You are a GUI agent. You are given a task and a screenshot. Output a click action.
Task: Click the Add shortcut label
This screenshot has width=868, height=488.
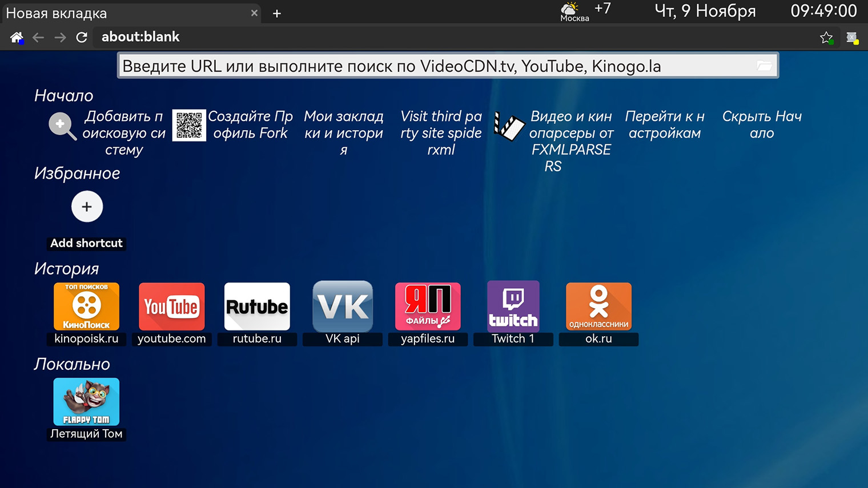click(x=86, y=243)
